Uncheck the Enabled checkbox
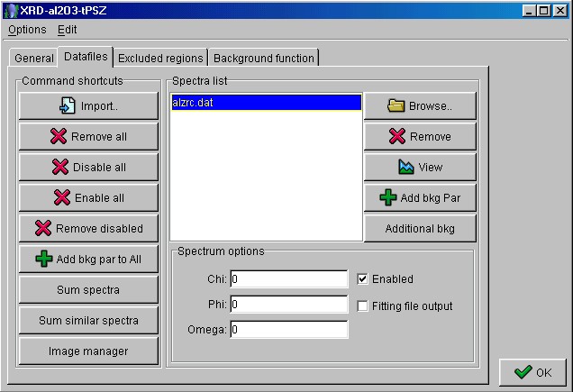Image resolution: width=573 pixels, height=392 pixels. click(362, 279)
